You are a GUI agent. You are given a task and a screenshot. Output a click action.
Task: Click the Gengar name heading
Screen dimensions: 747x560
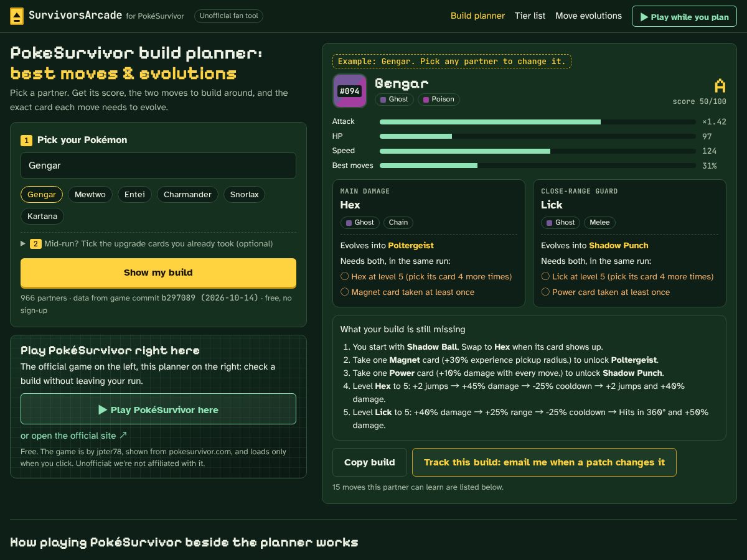click(x=402, y=83)
